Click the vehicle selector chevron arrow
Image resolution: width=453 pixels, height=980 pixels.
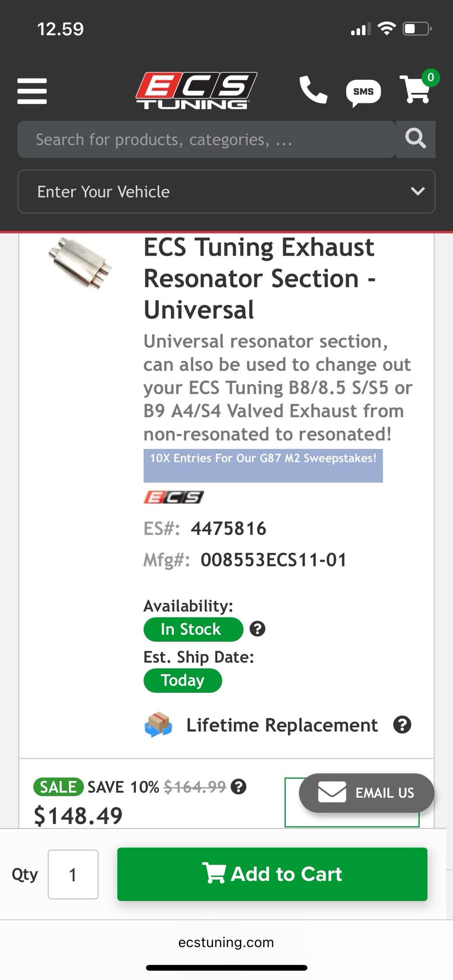click(x=418, y=191)
